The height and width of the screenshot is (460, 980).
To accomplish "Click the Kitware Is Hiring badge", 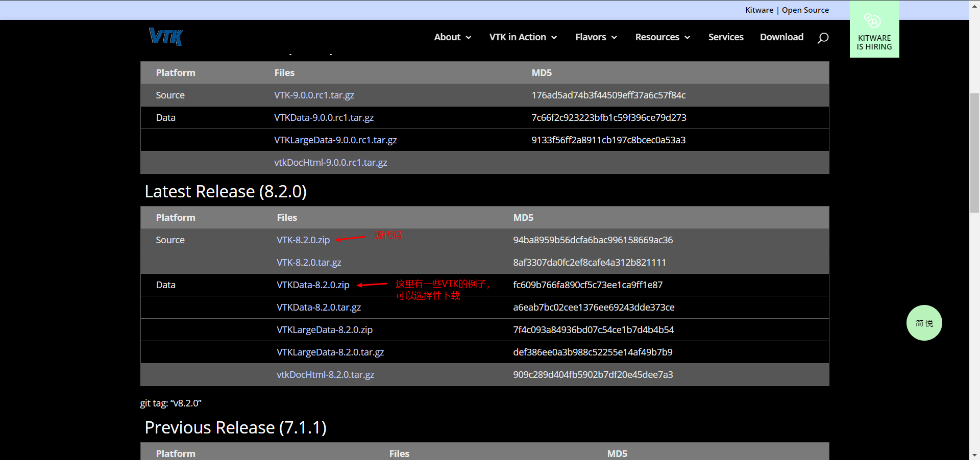I will tap(874, 29).
